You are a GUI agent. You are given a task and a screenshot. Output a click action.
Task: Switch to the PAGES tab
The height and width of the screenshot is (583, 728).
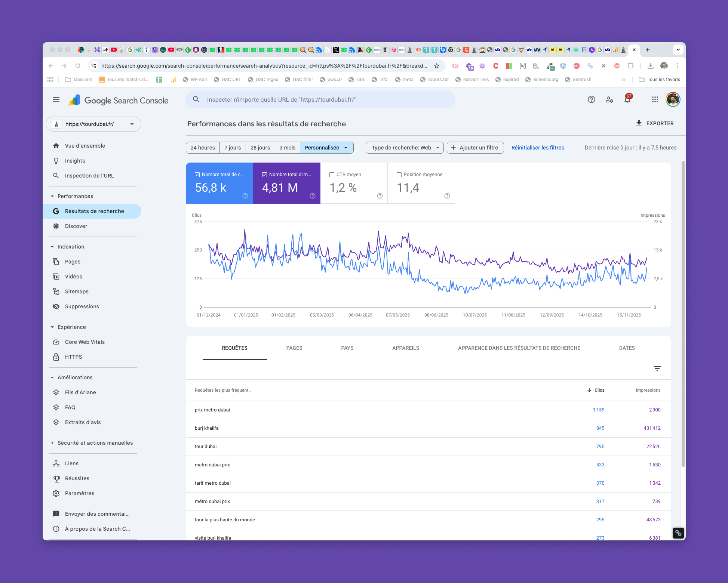pyautogui.click(x=294, y=348)
